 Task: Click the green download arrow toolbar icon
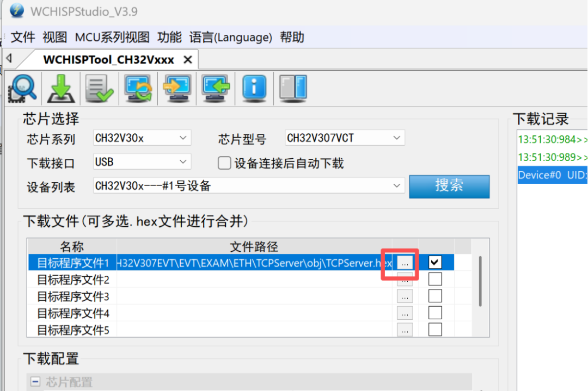point(61,89)
